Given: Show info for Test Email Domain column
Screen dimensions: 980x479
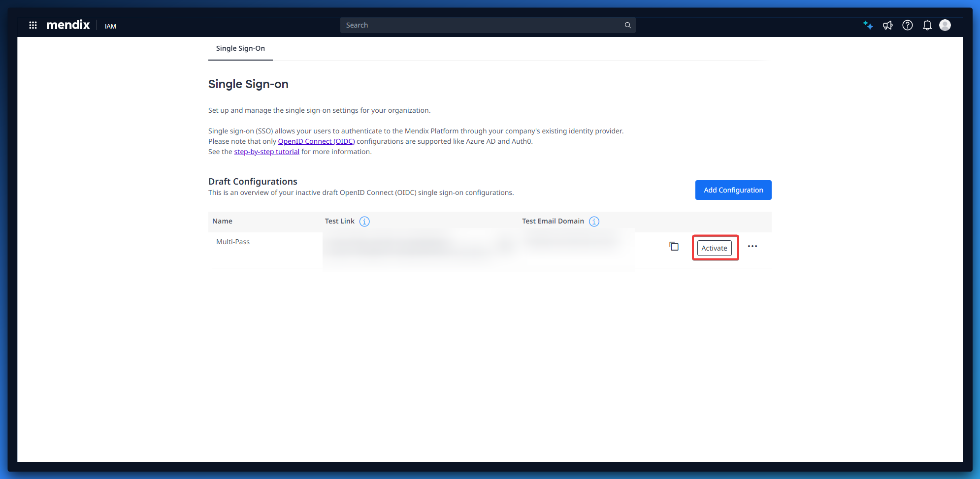Looking at the screenshot, I should (594, 222).
